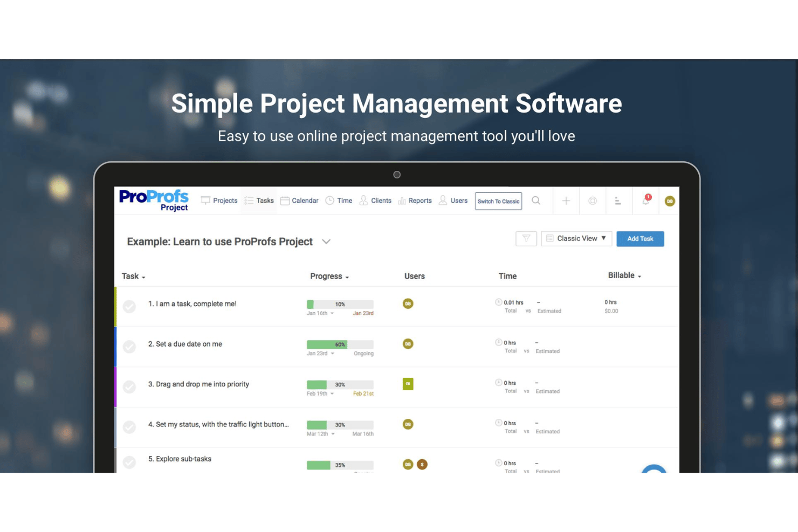Open the Tasks menu item
Screen dimensions: 798x532
259,201
